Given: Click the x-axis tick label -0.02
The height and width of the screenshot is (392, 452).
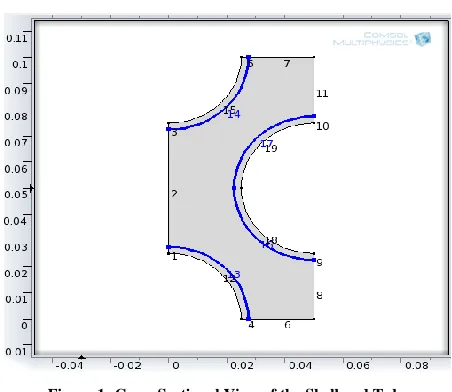Looking at the screenshot, I should (x=127, y=366).
